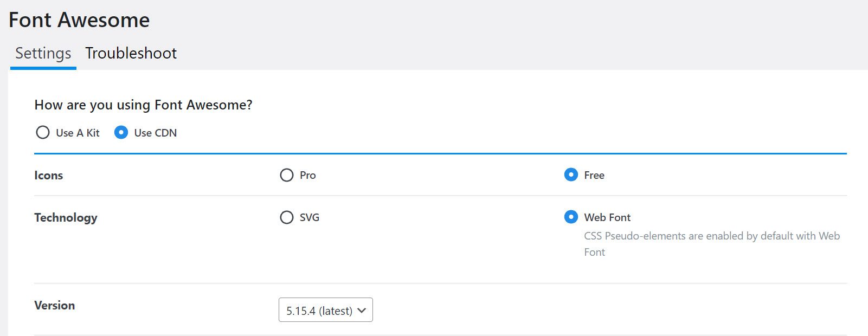The image size is (868, 336).
Task: Choose the Free icons radio circle
Action: pos(571,175)
